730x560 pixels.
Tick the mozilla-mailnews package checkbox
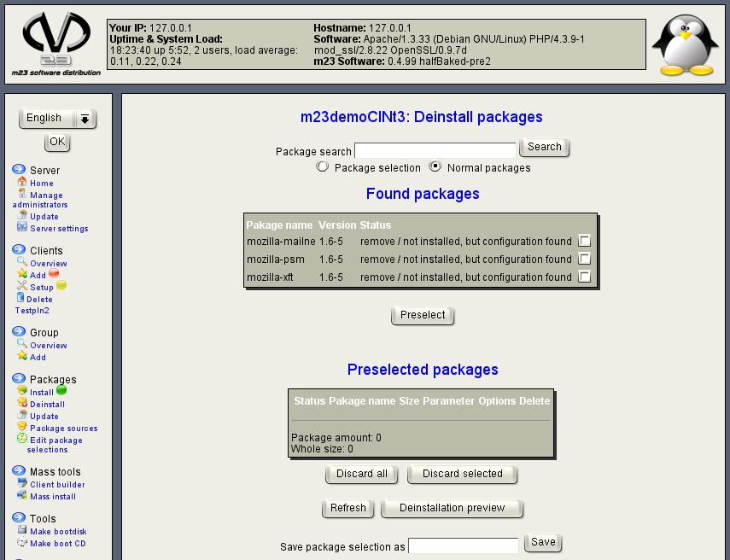[x=584, y=242]
